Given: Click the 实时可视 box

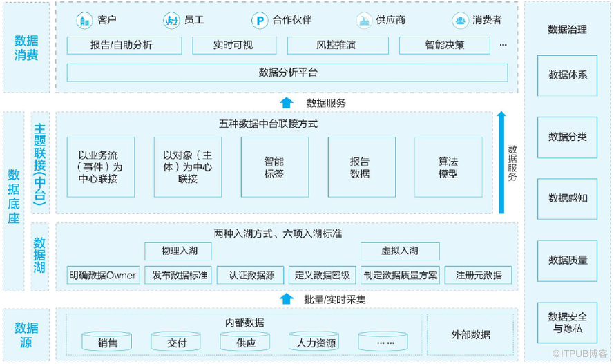Looking at the screenshot, I should (235, 46).
